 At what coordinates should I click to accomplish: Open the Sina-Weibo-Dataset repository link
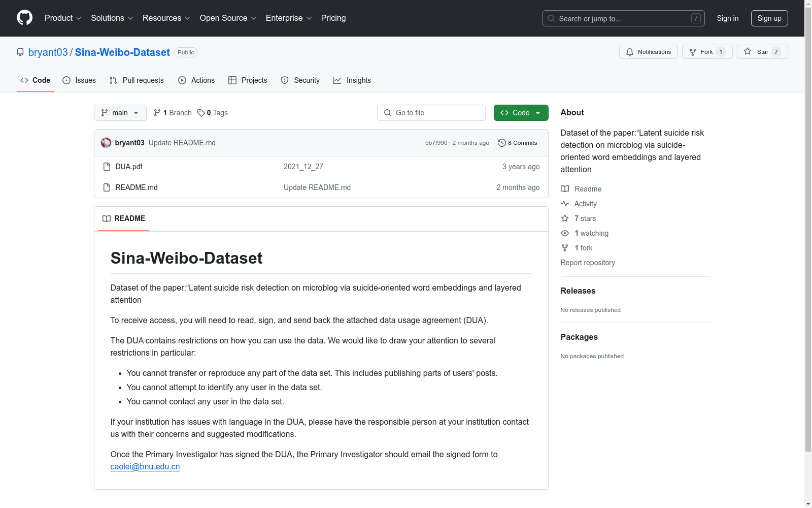pos(122,52)
